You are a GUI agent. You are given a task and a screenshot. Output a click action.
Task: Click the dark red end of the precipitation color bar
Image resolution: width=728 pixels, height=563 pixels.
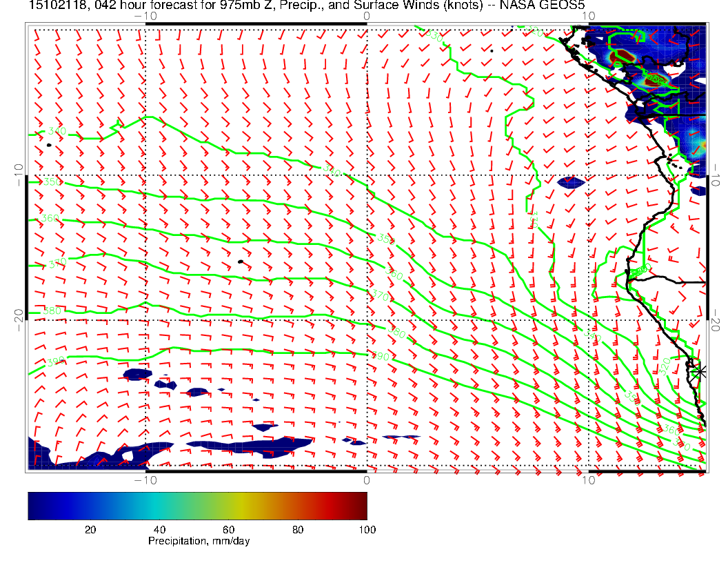pos(360,505)
